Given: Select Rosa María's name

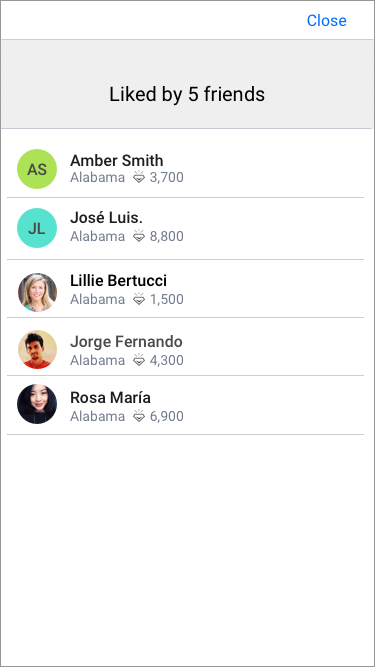Looking at the screenshot, I should [x=110, y=397].
